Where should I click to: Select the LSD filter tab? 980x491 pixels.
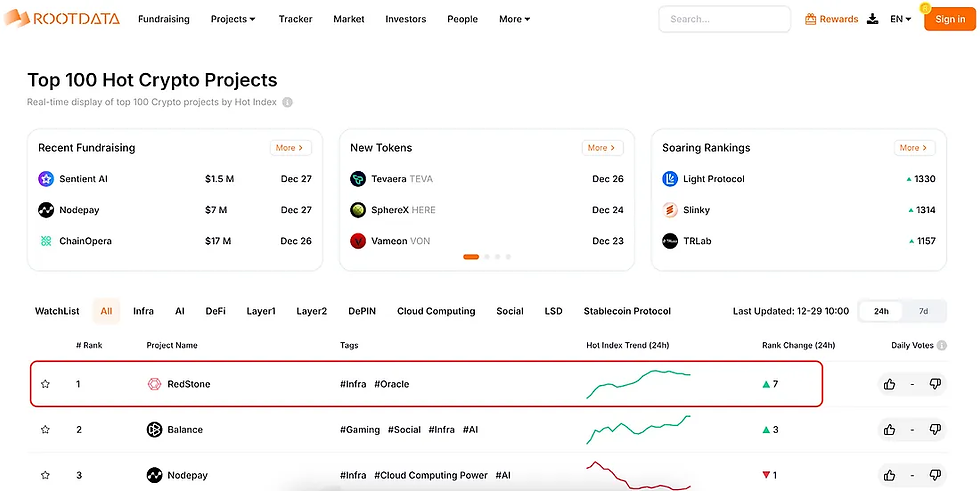coord(554,311)
